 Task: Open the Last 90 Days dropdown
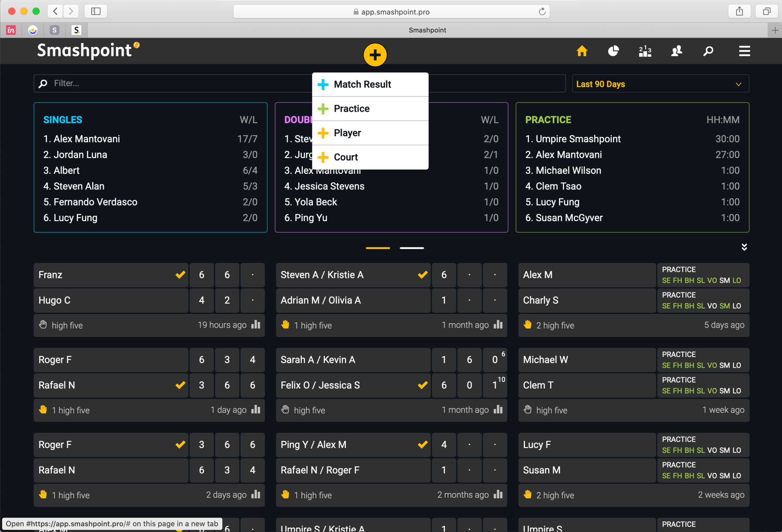(x=660, y=84)
